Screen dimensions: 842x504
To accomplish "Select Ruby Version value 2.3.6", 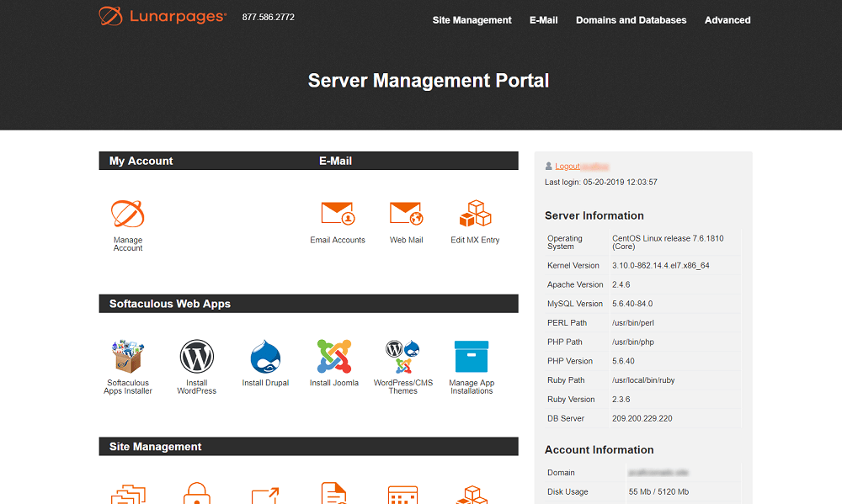I will (x=621, y=400).
